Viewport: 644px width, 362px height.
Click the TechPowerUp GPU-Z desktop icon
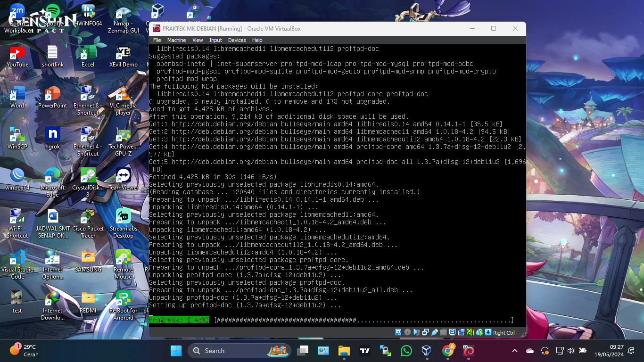pyautogui.click(x=123, y=141)
